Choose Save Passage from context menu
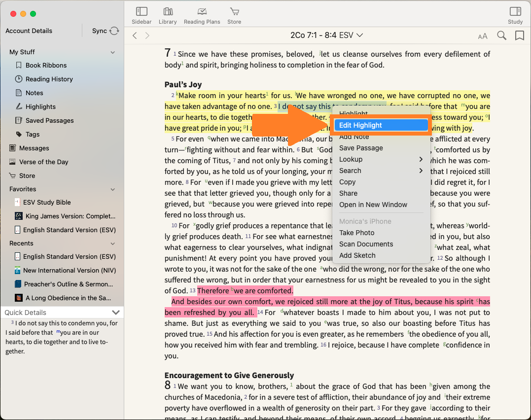The image size is (531, 420). pos(361,148)
